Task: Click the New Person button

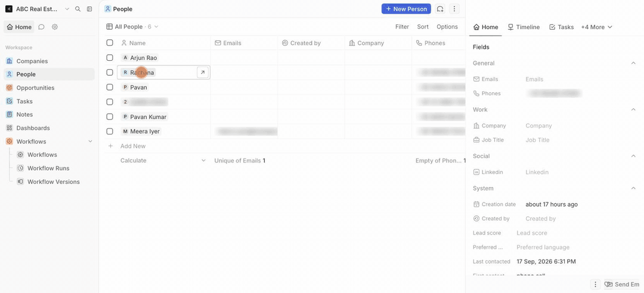Action: coord(406,9)
